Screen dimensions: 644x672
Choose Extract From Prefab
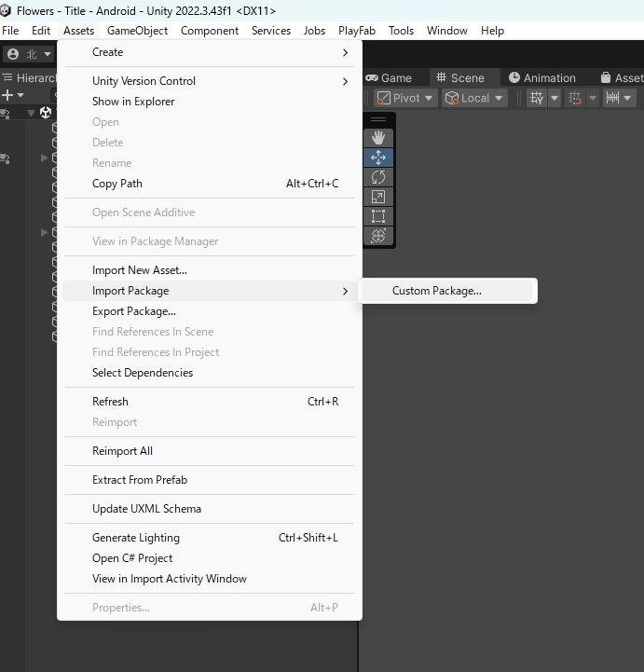tap(209, 480)
